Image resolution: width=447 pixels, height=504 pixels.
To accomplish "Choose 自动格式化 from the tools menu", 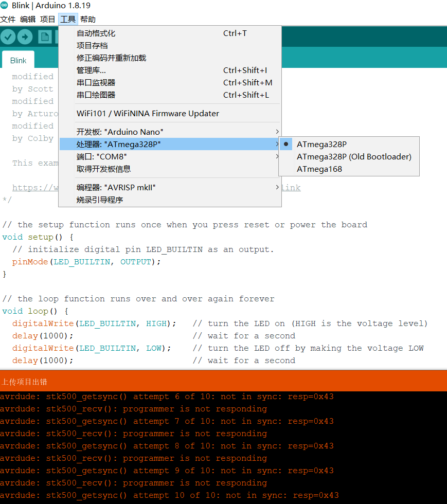I will pyautogui.click(x=170, y=33).
